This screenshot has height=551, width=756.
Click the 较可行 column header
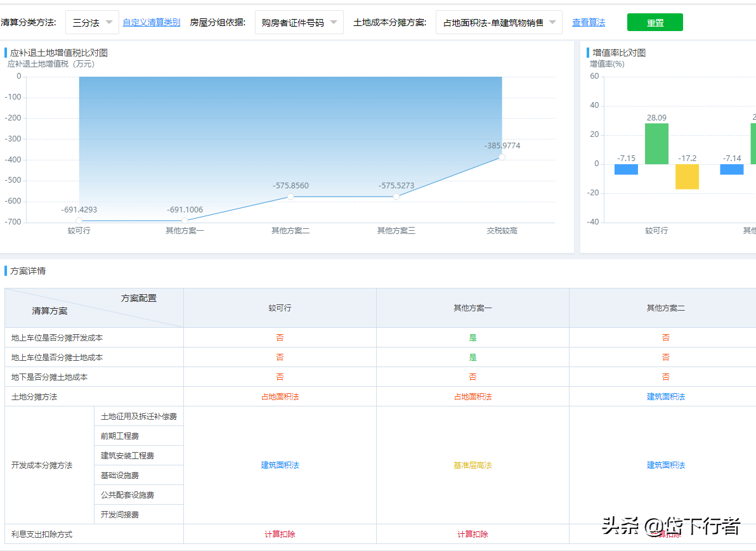pyautogui.click(x=280, y=308)
